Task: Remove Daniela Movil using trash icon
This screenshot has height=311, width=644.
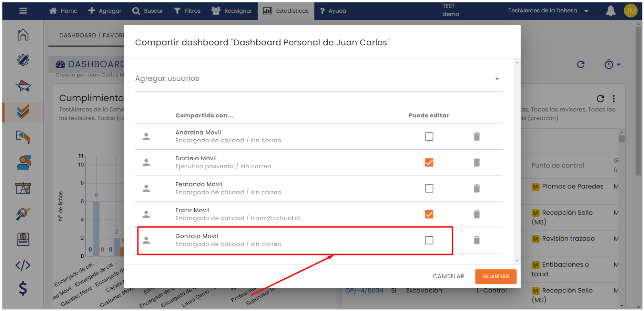Action: pos(477,162)
